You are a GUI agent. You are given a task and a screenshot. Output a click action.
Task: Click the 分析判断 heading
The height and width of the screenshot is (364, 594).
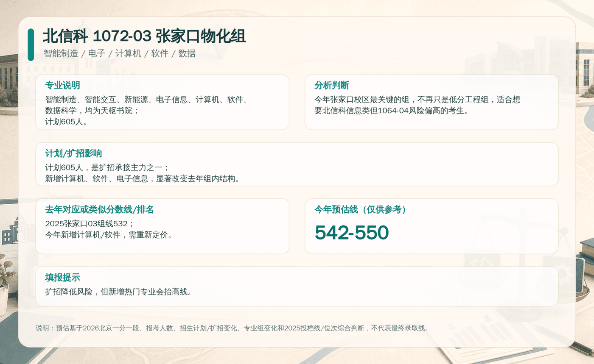331,85
